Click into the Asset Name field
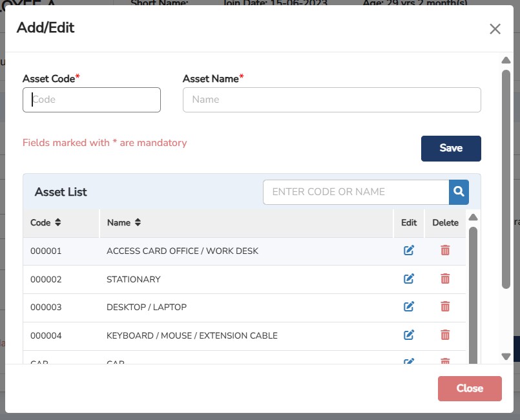This screenshot has height=420, width=520. pos(331,100)
